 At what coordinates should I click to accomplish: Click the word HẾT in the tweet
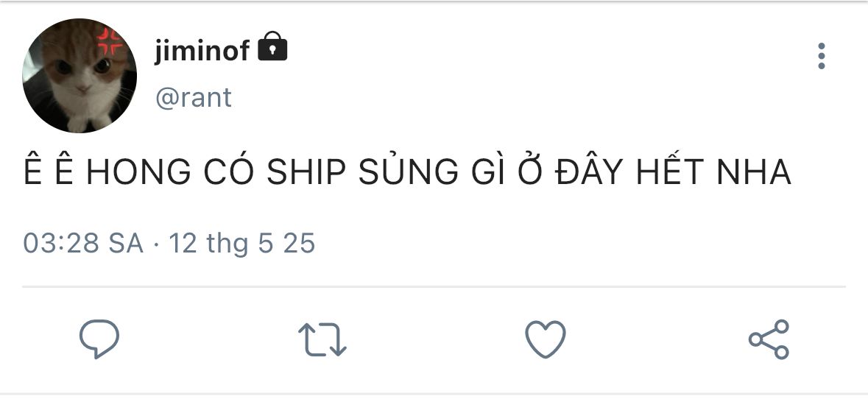click(x=677, y=173)
